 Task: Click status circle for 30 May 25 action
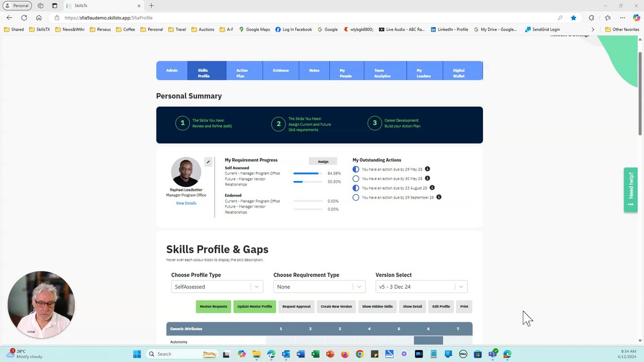(356, 178)
